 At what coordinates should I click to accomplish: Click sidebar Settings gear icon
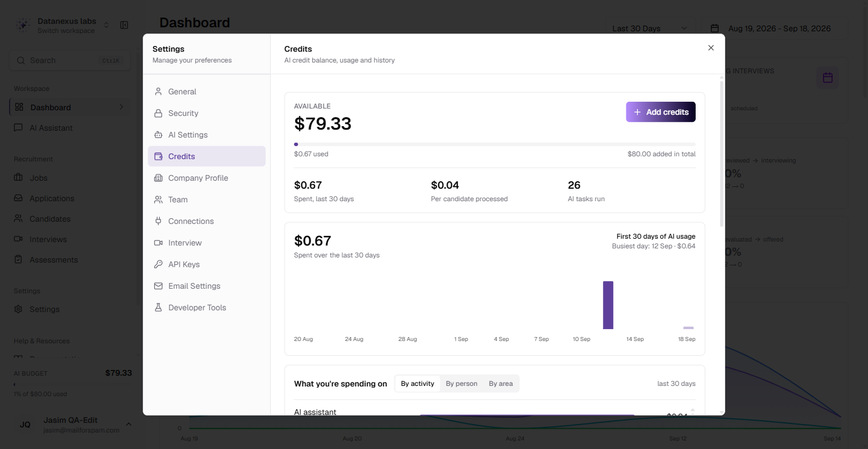click(x=18, y=309)
